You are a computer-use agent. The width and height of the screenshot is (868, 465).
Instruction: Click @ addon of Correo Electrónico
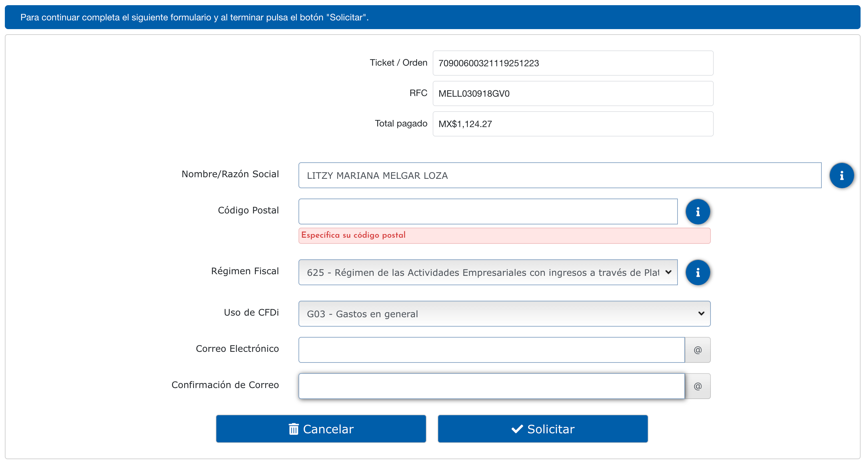698,350
